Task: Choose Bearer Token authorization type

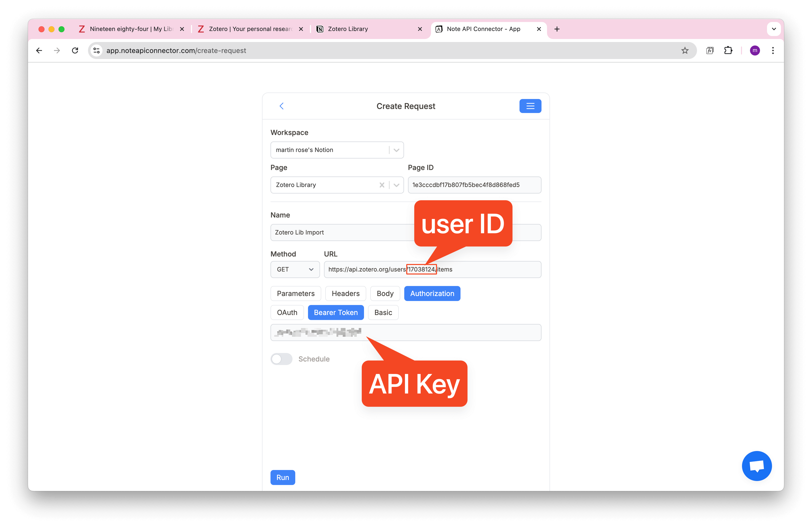Action: click(336, 312)
